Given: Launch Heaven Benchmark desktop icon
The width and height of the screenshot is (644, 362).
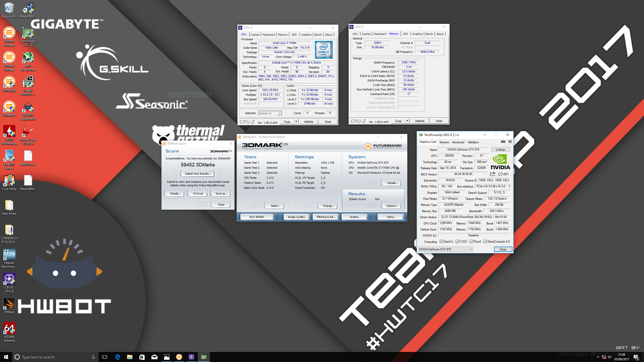Looking at the screenshot, I should pyautogui.click(x=9, y=258).
